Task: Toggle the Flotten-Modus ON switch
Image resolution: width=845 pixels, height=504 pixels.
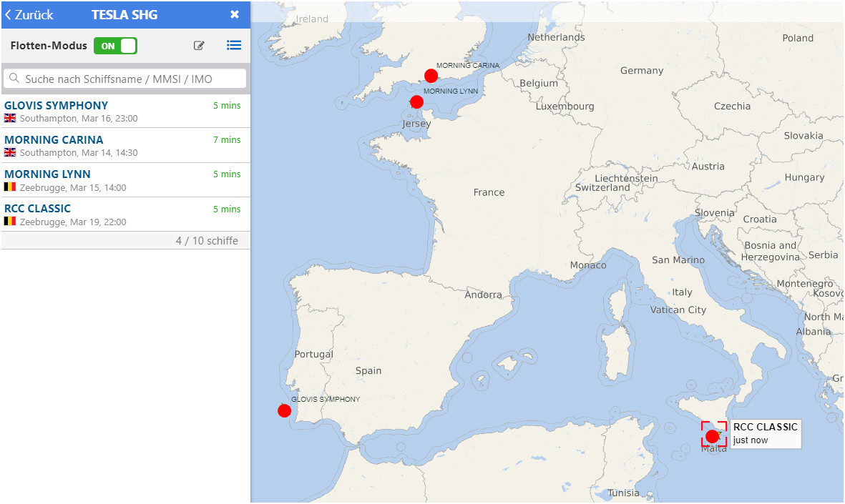Action: (115, 46)
